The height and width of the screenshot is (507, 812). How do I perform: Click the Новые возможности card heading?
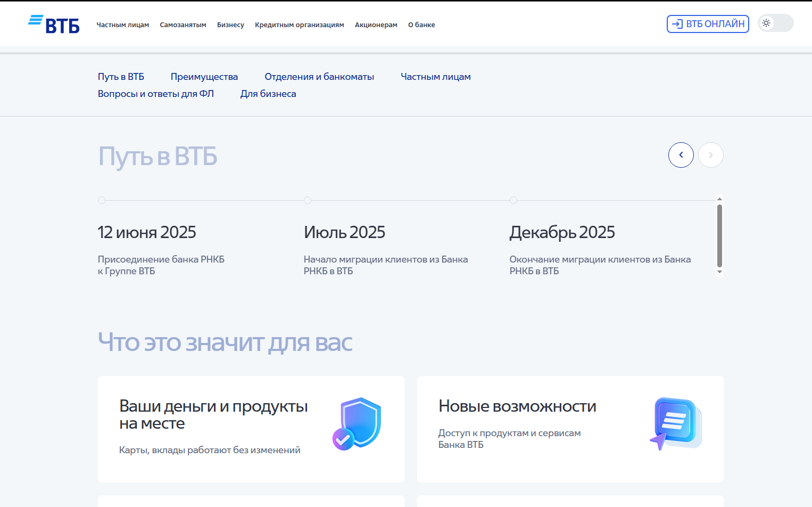tap(517, 406)
